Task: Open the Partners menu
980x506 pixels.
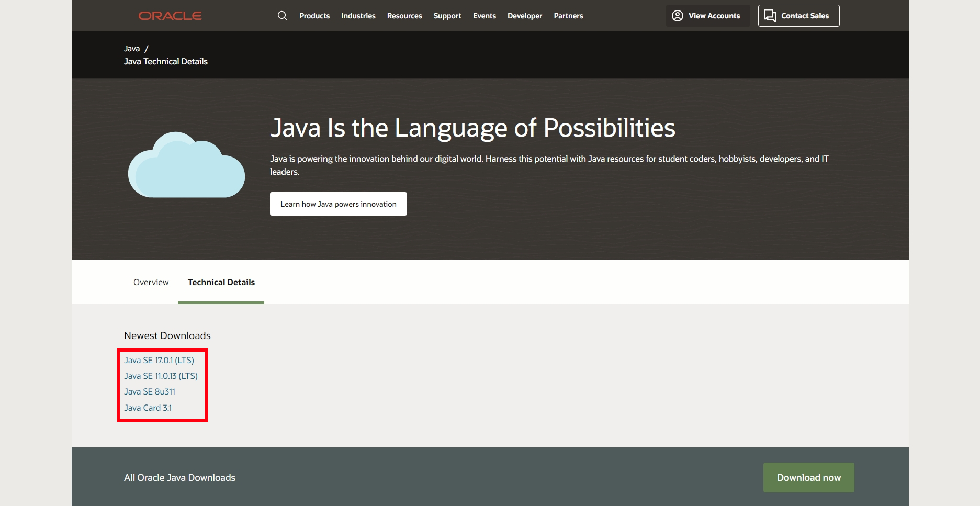Action: (x=568, y=16)
